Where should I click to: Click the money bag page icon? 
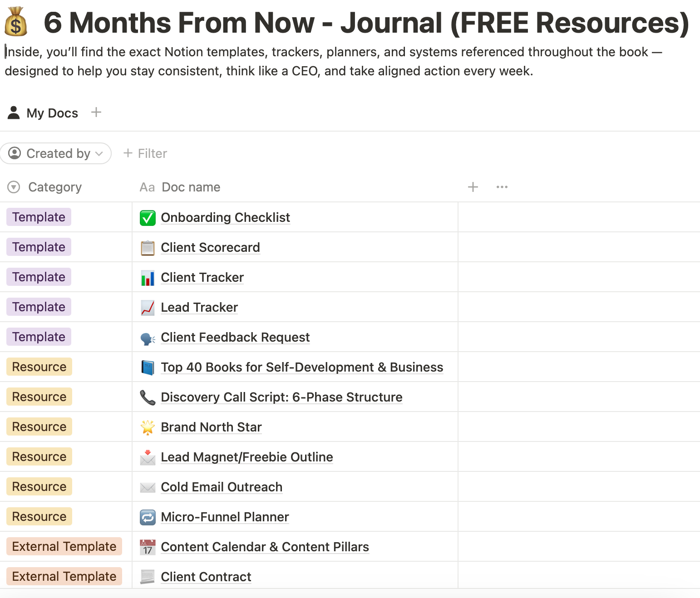pos(16,22)
